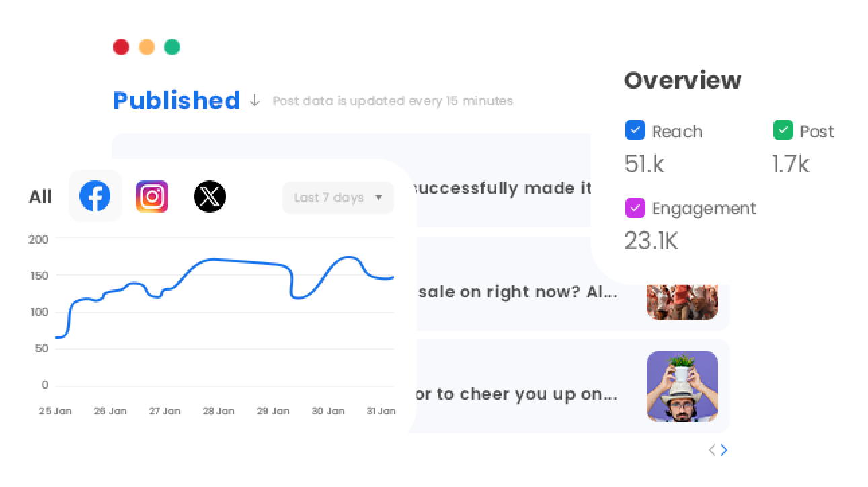Switch to the All tab
Viewport: 868px width, 487px height.
(40, 197)
